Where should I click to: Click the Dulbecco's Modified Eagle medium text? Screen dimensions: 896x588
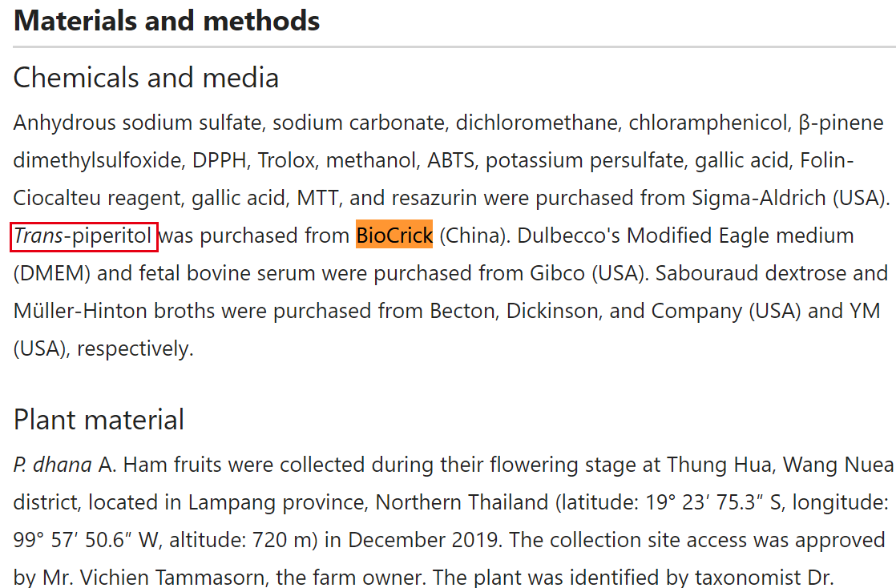(686, 236)
